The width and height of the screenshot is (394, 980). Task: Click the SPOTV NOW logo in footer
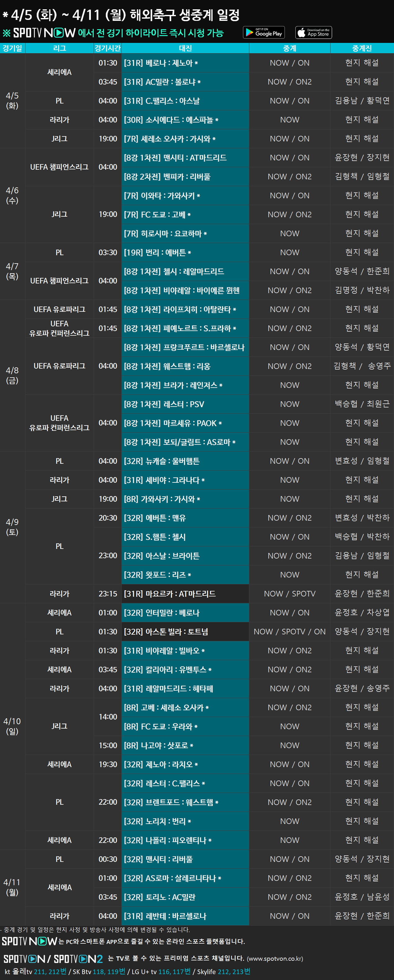(x=29, y=941)
